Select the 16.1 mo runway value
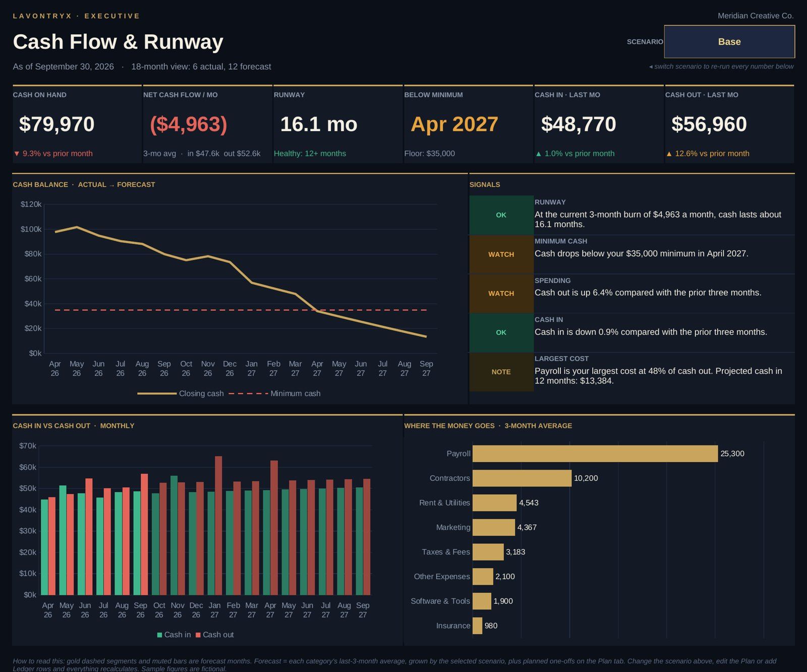The height and width of the screenshot is (672, 807). click(x=318, y=124)
